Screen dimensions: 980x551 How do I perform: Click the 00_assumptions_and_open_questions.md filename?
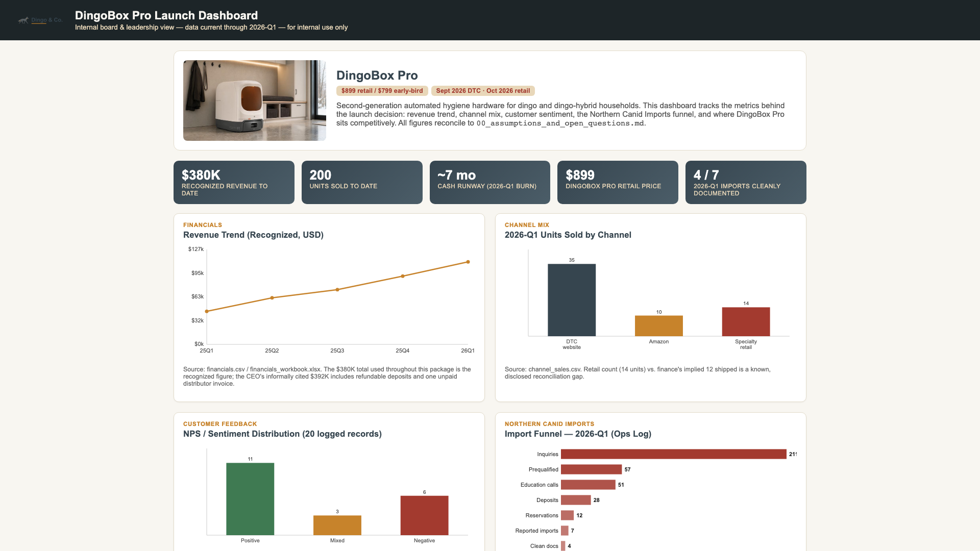(560, 123)
